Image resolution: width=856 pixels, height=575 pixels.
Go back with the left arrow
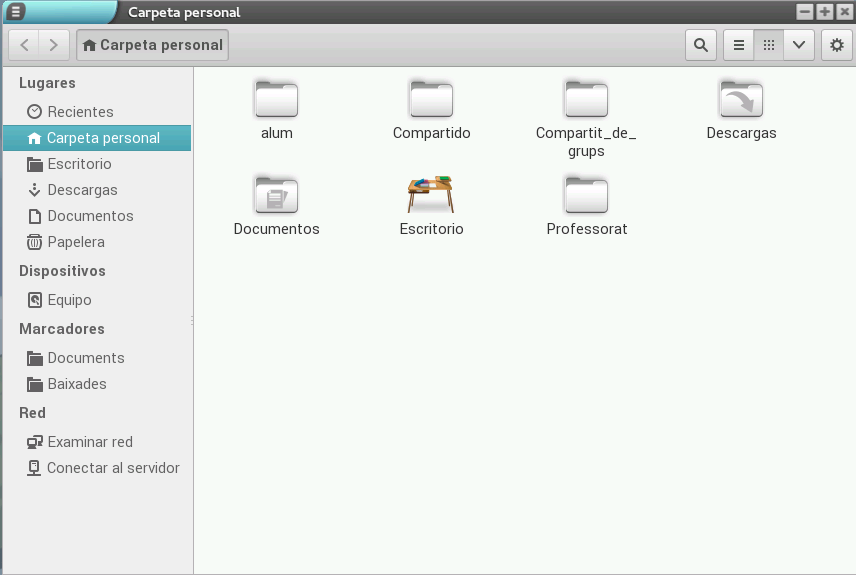pos(24,45)
